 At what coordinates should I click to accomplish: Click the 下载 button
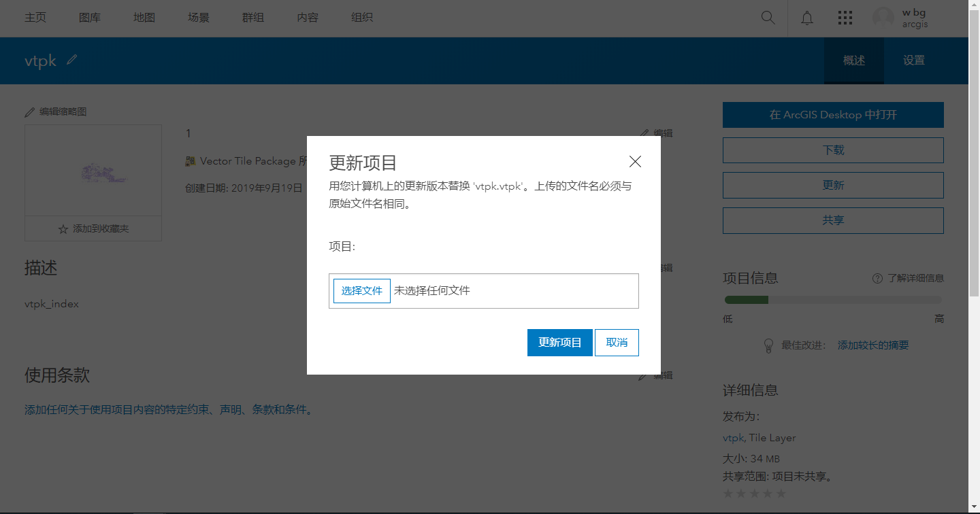point(833,150)
